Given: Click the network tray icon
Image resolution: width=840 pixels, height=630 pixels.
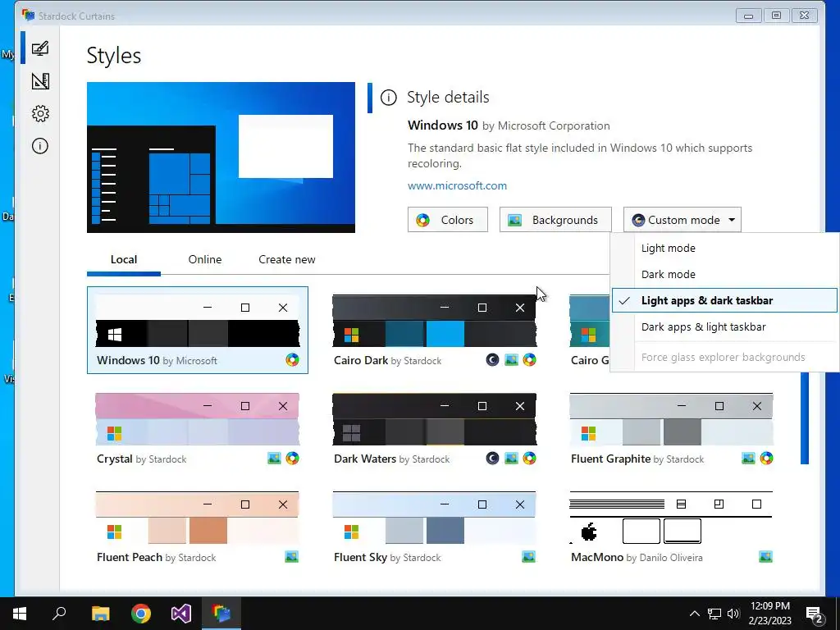Looking at the screenshot, I should click(x=714, y=614).
